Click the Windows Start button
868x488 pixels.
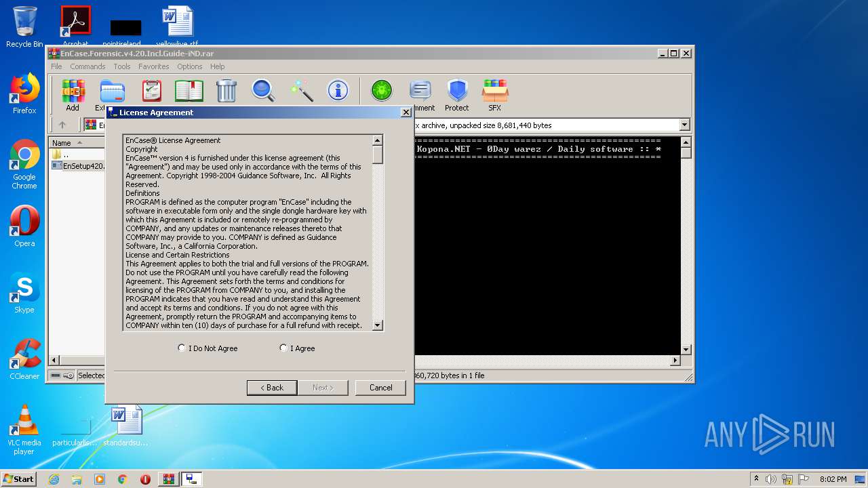(x=19, y=479)
